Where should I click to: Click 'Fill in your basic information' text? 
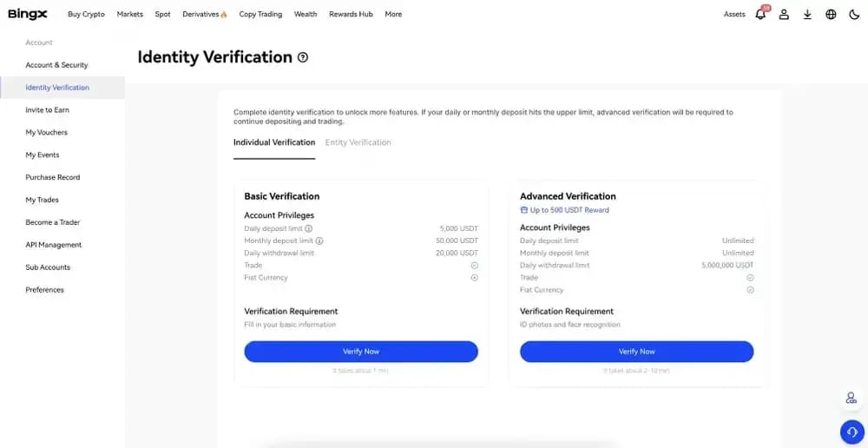click(290, 325)
